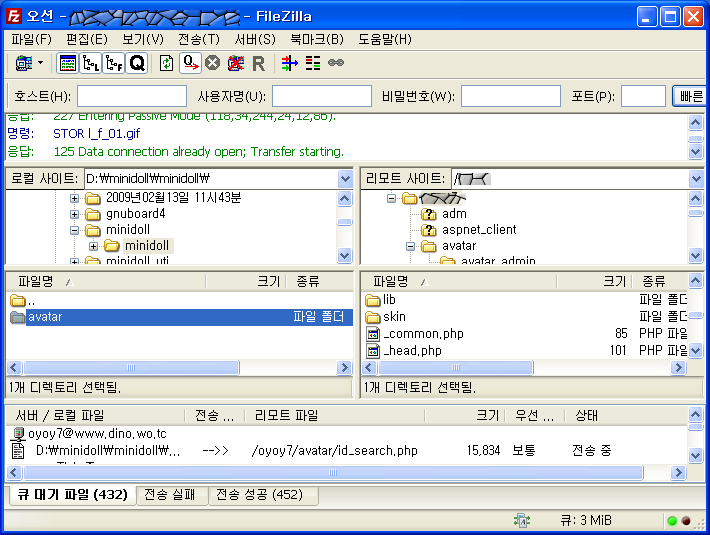Open the 편집(E) menu
710x535 pixels.
point(87,39)
